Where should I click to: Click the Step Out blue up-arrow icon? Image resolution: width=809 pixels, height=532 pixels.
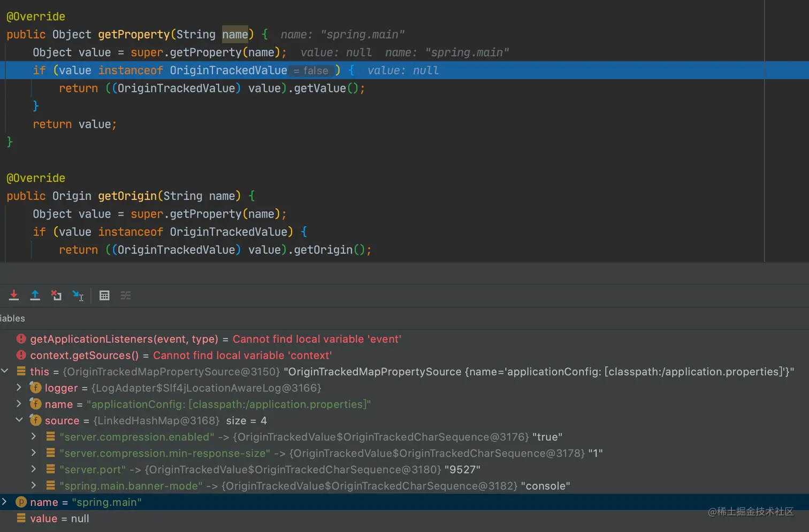point(35,295)
